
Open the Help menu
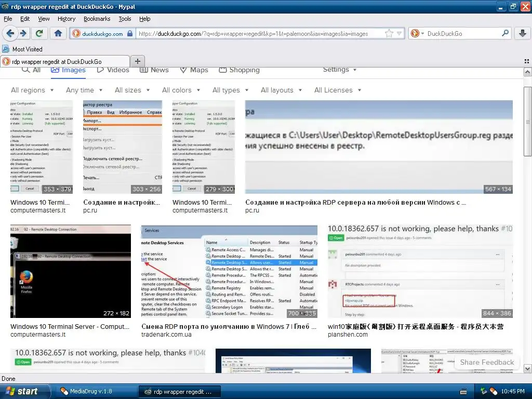[x=145, y=19]
